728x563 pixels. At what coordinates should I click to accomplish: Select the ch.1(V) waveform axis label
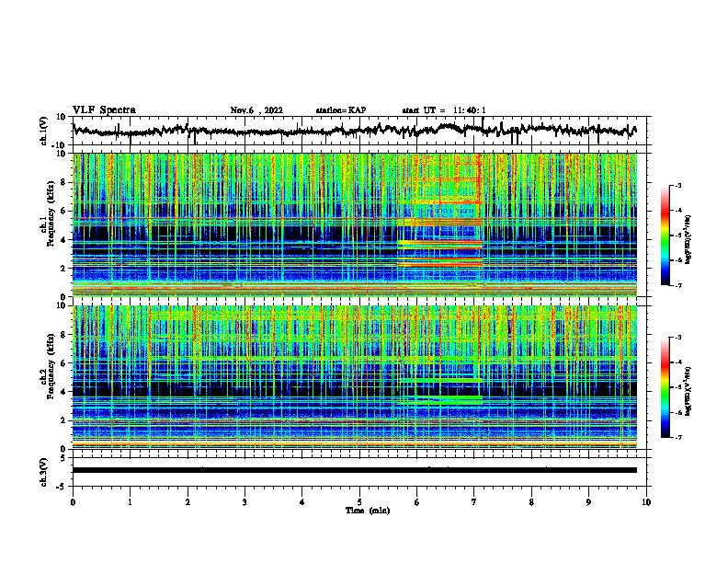(x=44, y=131)
